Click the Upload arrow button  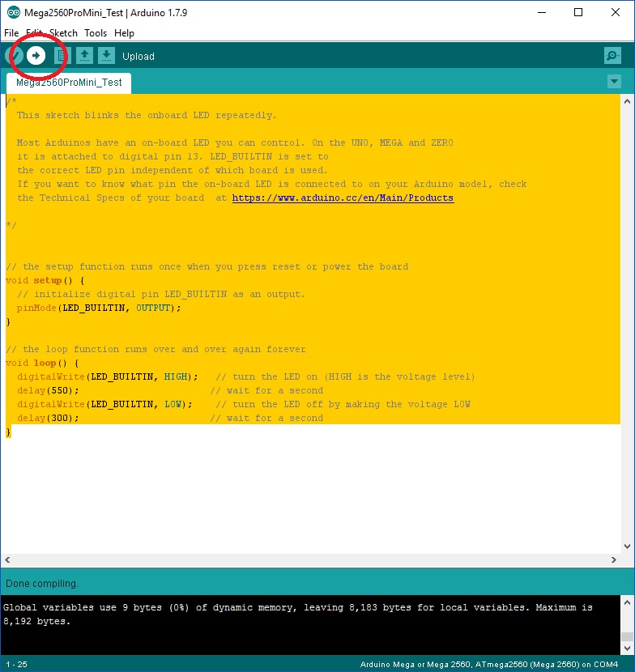tap(36, 55)
